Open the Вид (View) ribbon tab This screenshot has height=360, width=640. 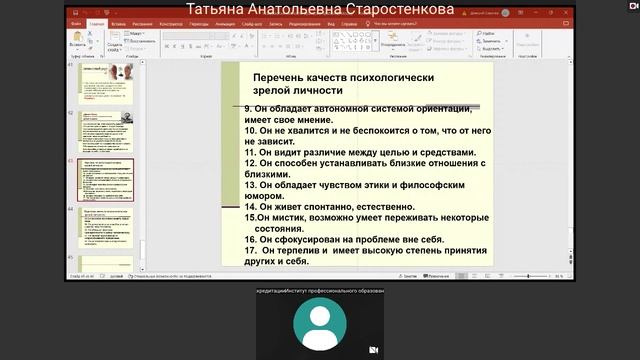coord(331,24)
